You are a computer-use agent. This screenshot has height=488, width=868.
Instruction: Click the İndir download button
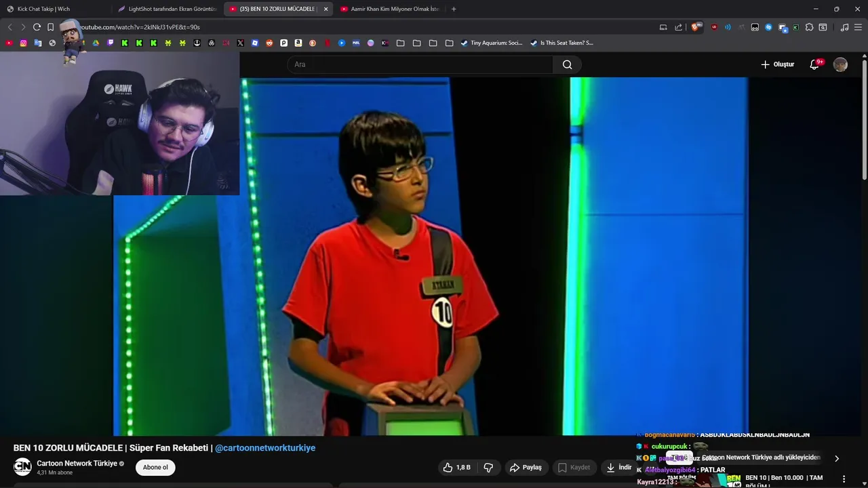[618, 467]
